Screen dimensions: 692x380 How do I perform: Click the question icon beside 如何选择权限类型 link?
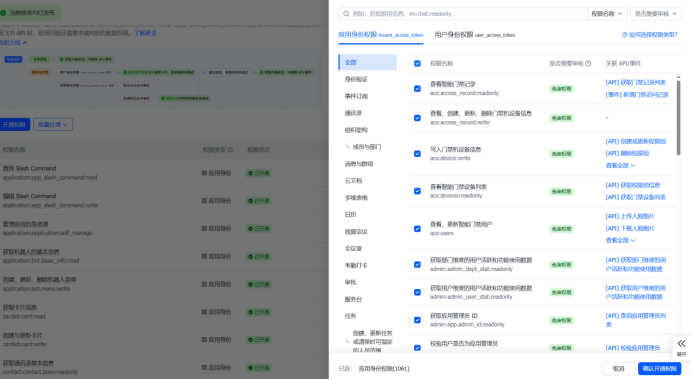click(x=624, y=35)
